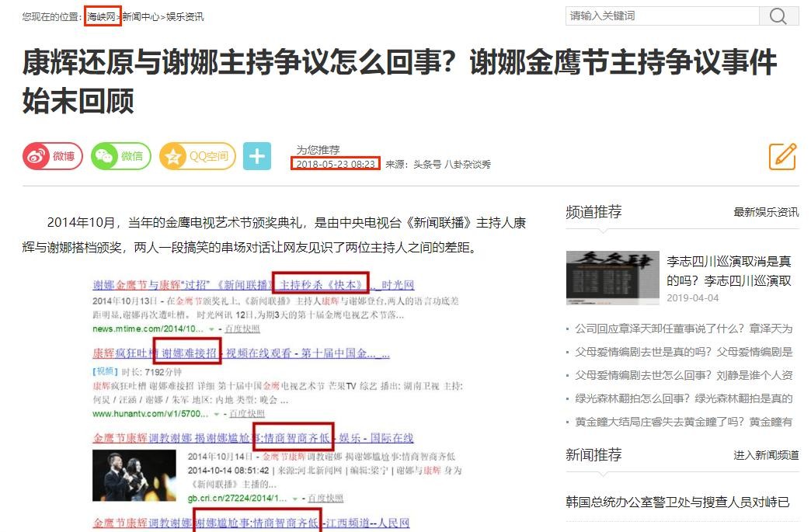Go to 海峡网 breadcrumb home
The image size is (811, 532).
[x=102, y=16]
